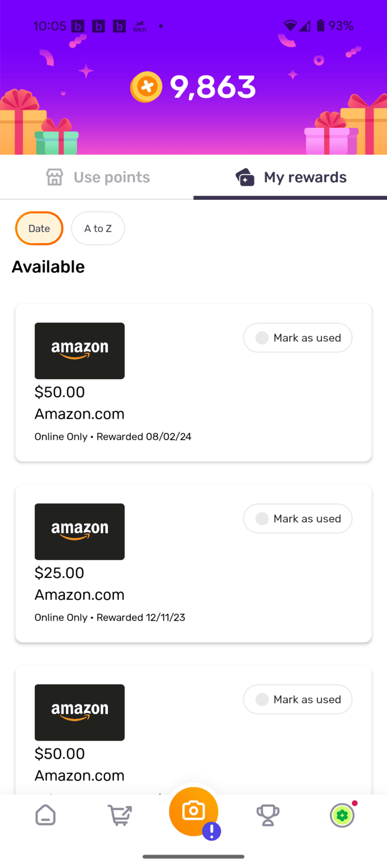Sort rewards by Date
Image resolution: width=387 pixels, height=868 pixels.
(39, 229)
